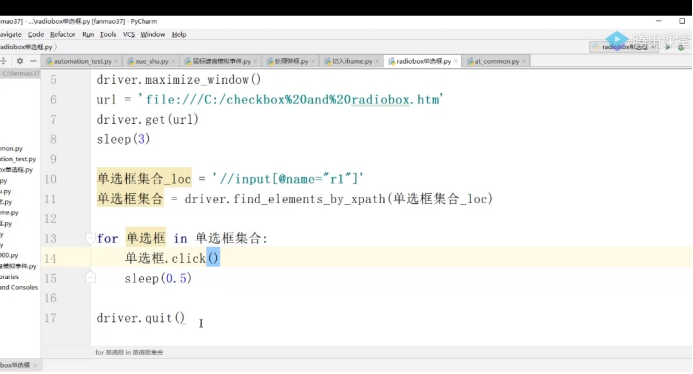Select the Scratches and Consoles tree node

[19, 287]
